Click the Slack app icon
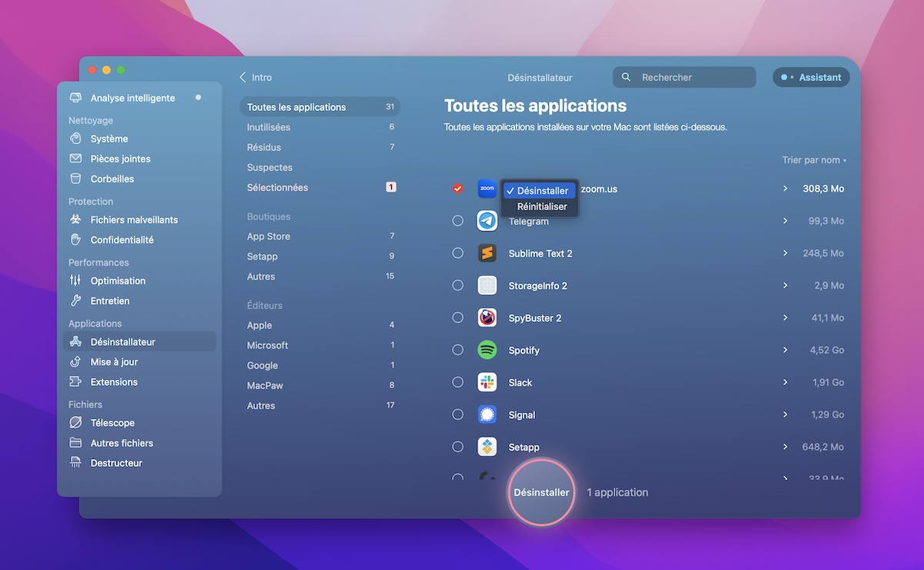 pos(487,382)
